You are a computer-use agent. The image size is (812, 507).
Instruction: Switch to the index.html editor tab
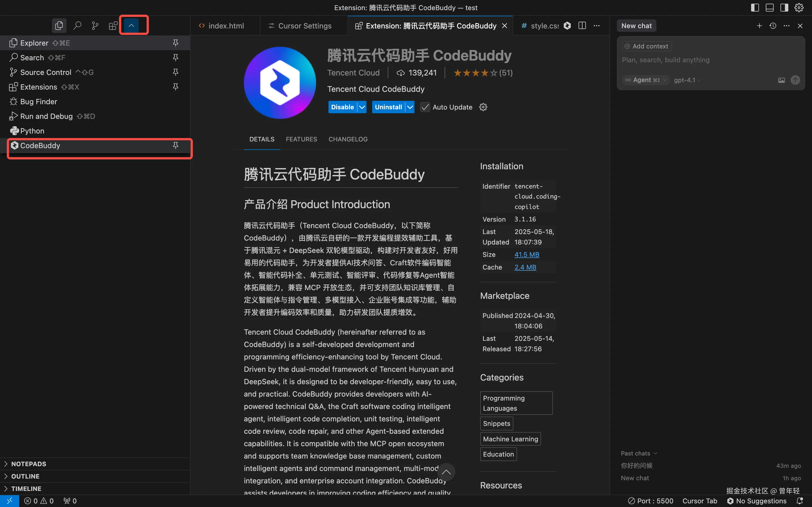pos(226,26)
